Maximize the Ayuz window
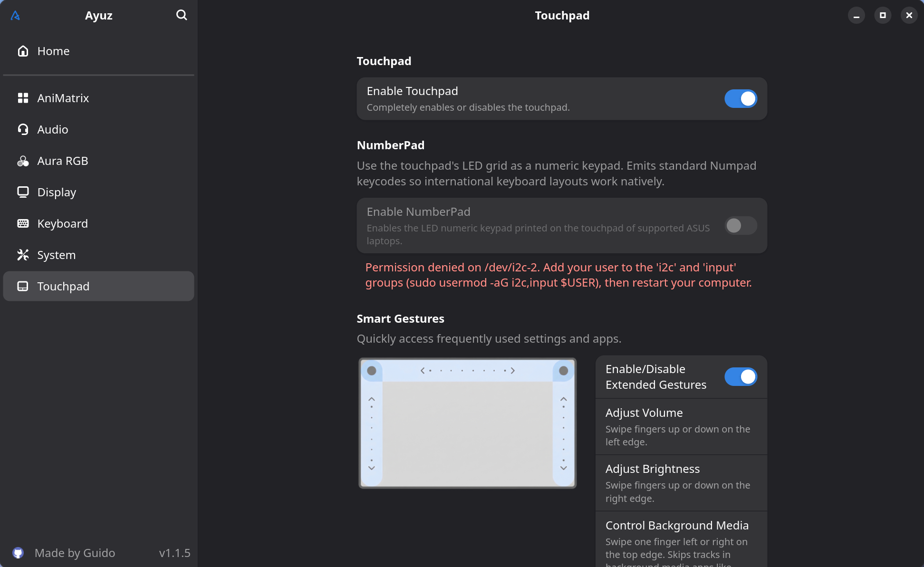This screenshot has height=567, width=924. 883,15
